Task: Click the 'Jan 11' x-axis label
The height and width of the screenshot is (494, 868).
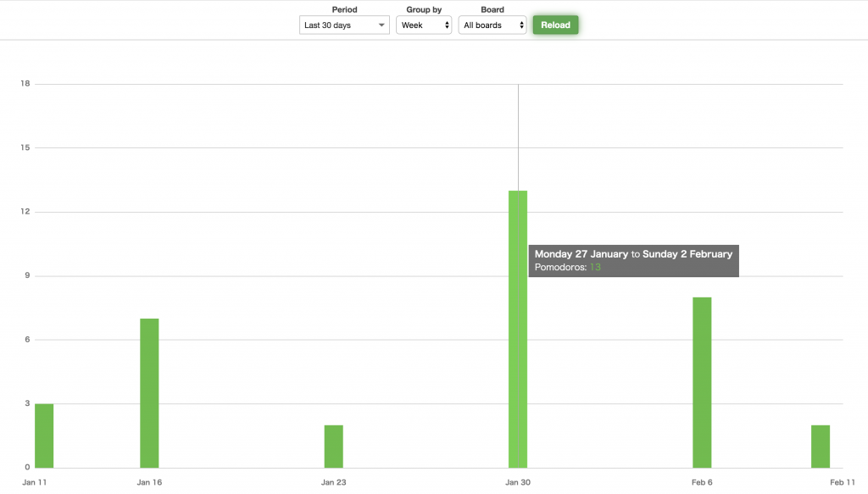Action: (x=34, y=482)
